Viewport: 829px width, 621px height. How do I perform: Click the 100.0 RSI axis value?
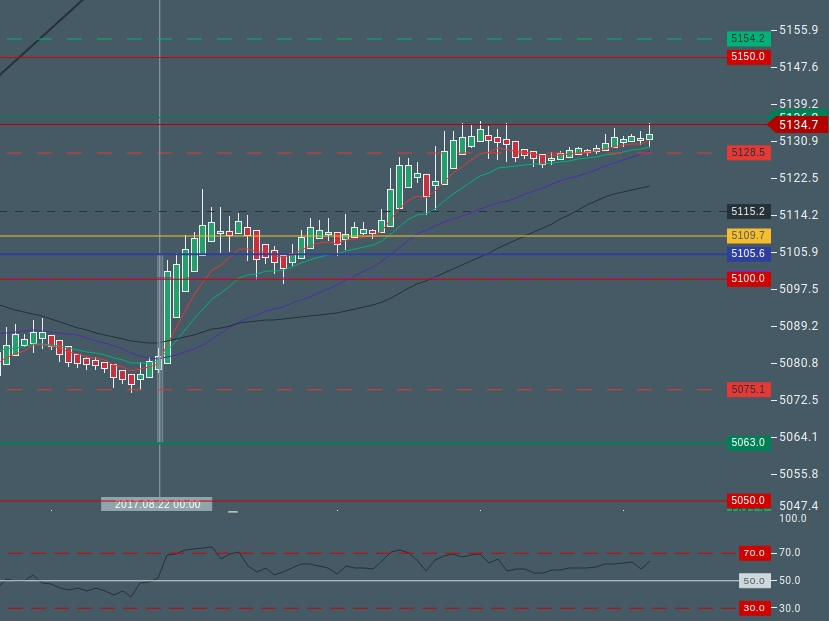tap(793, 518)
